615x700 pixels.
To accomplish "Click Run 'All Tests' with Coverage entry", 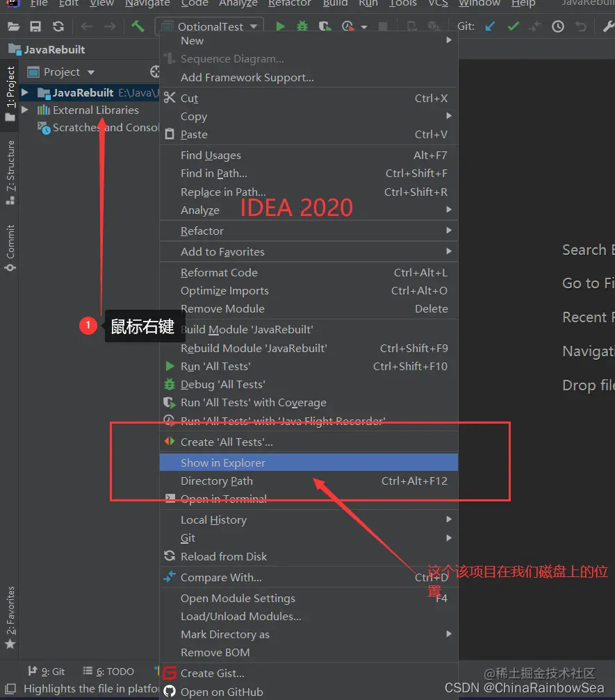I will (x=309, y=402).
